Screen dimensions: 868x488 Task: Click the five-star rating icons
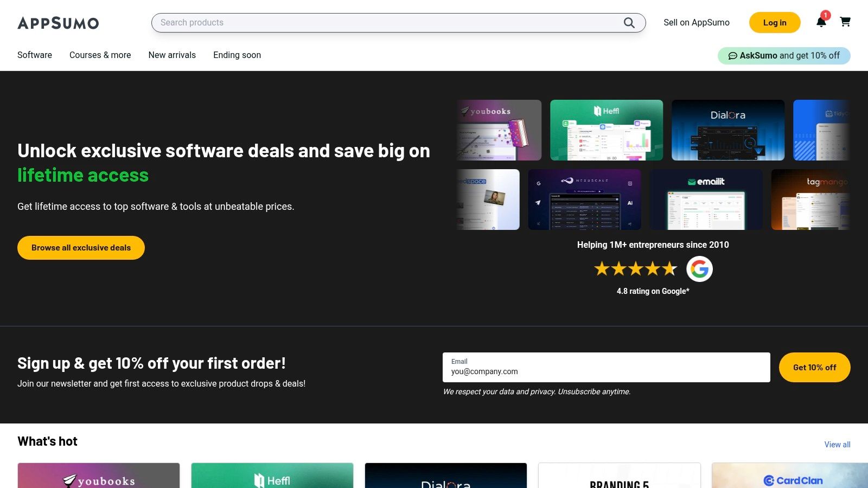click(635, 269)
